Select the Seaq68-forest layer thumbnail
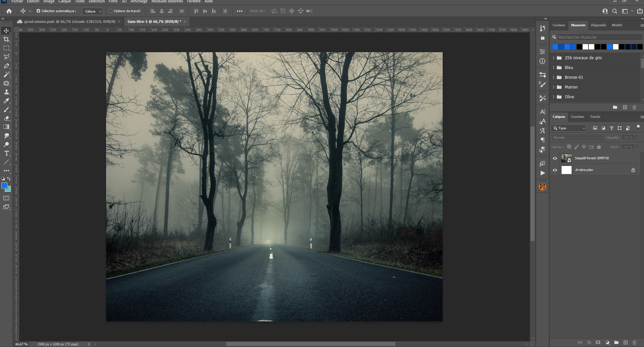The width and height of the screenshot is (644, 347). click(x=567, y=158)
